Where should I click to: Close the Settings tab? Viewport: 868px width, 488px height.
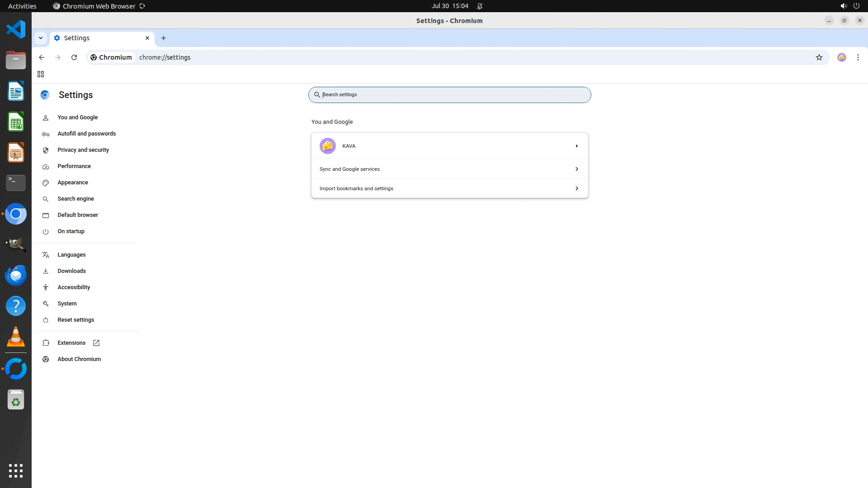tap(147, 38)
